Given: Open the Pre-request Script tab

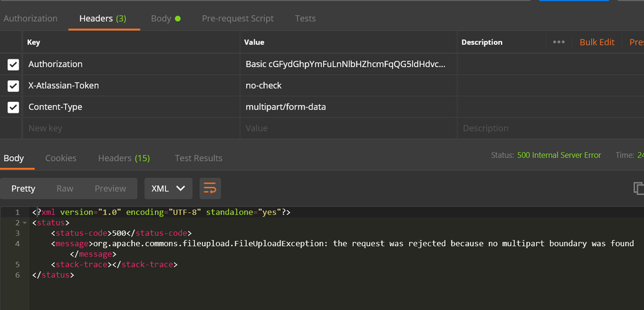Looking at the screenshot, I should (238, 19).
